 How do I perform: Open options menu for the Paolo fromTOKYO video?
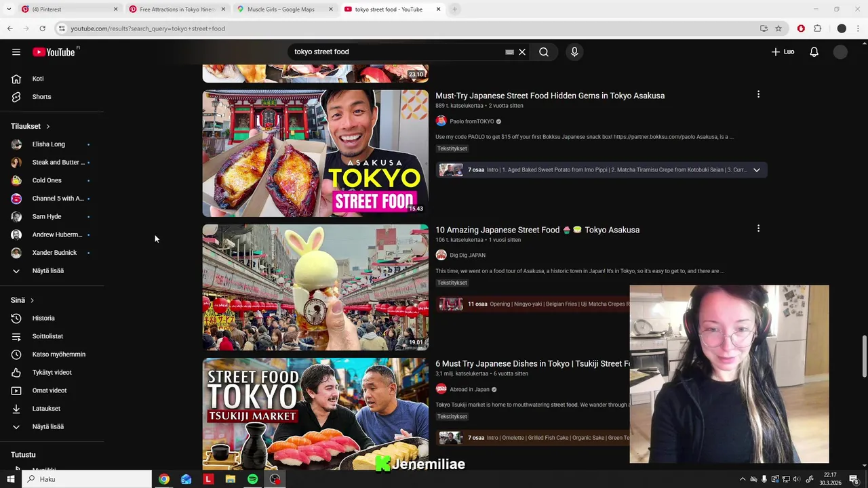pyautogui.click(x=758, y=94)
